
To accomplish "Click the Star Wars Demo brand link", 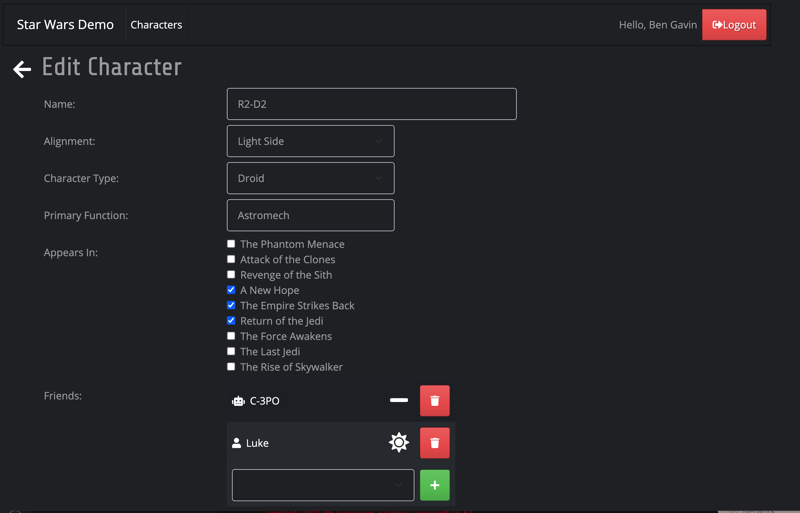I will coord(65,25).
